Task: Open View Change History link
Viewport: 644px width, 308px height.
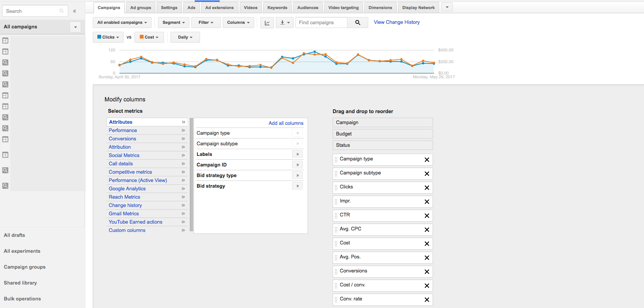Action: [396, 22]
